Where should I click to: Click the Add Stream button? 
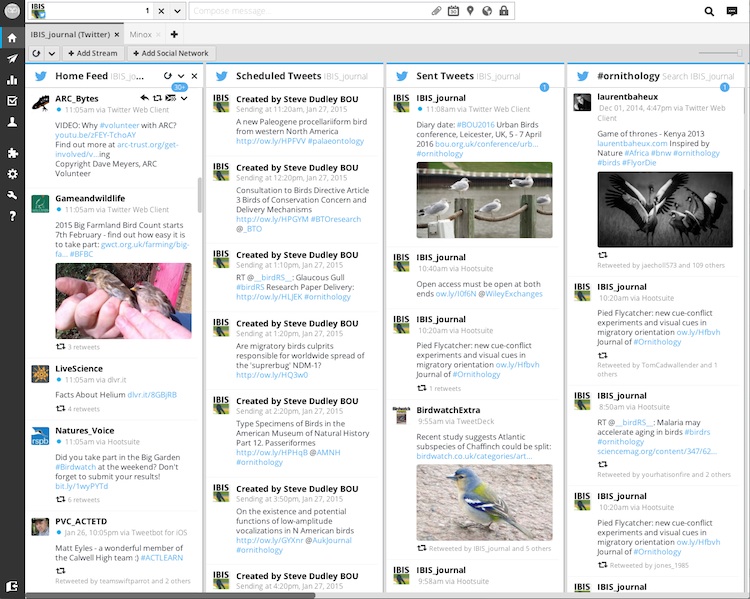coord(93,53)
